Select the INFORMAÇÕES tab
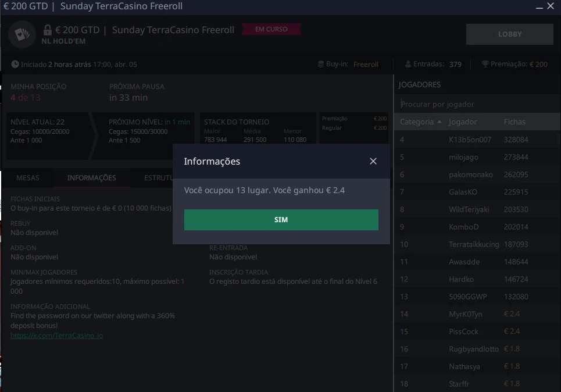 (x=91, y=178)
